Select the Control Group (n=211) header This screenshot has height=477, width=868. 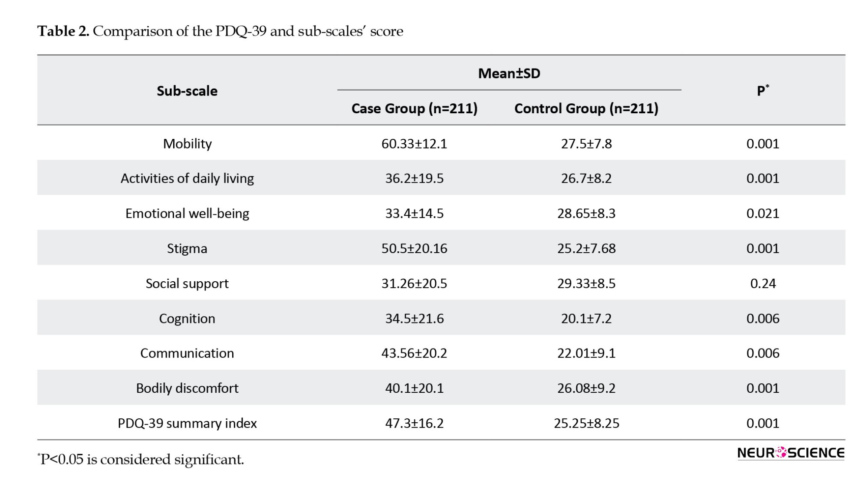586,109
